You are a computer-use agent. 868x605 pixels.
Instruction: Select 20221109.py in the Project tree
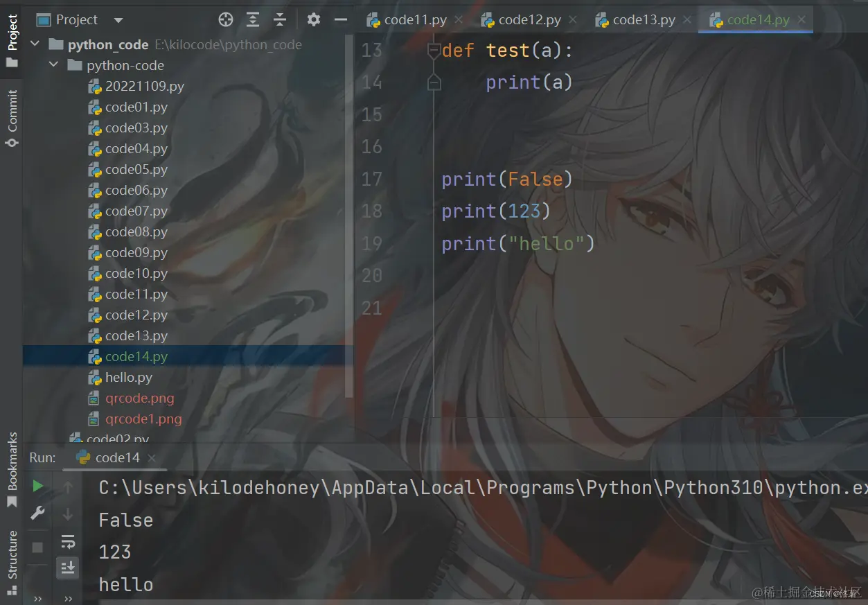tap(145, 86)
